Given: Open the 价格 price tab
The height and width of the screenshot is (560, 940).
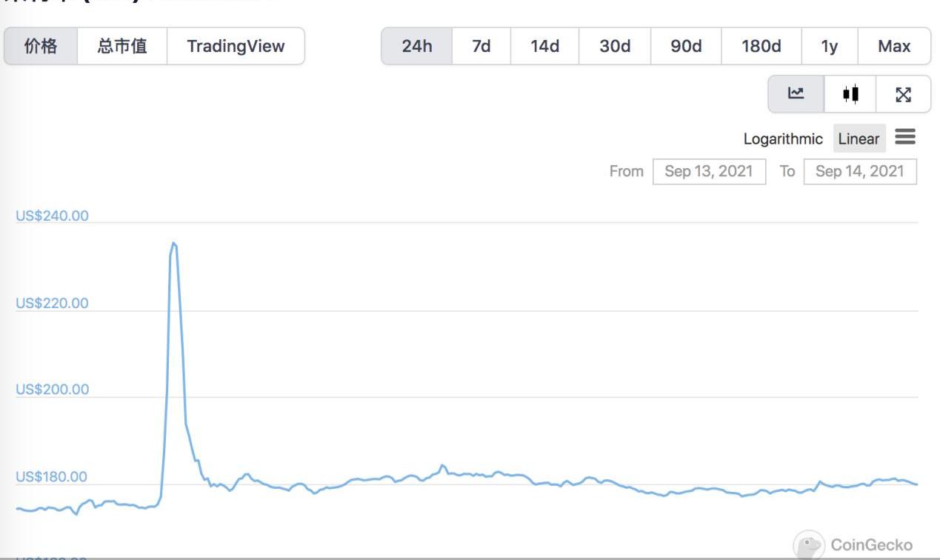Looking at the screenshot, I should (x=41, y=46).
